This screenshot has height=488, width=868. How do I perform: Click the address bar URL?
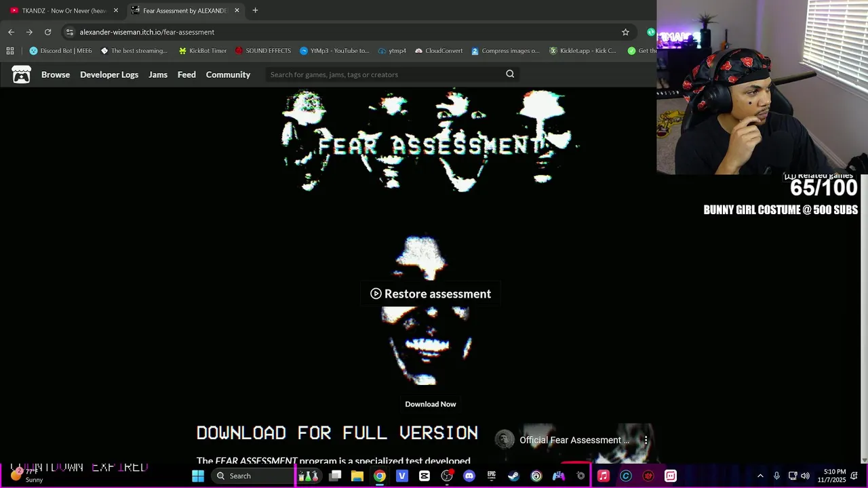[146, 32]
